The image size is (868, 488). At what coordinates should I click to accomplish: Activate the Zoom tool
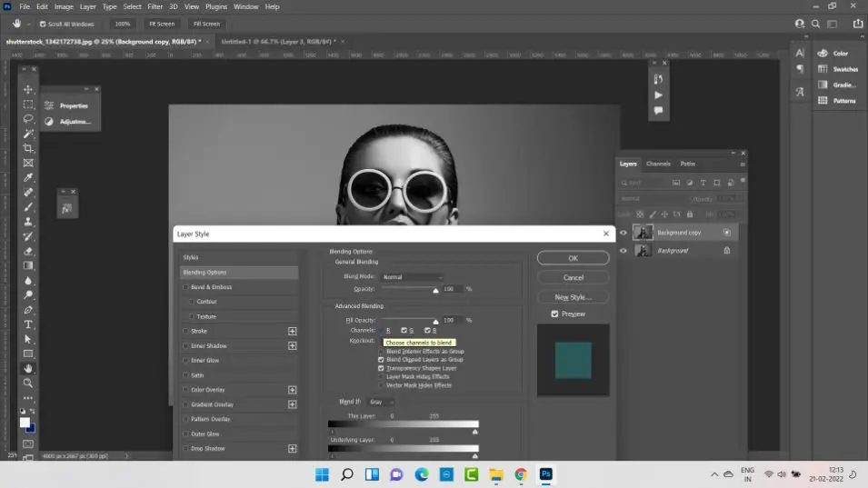click(x=28, y=383)
